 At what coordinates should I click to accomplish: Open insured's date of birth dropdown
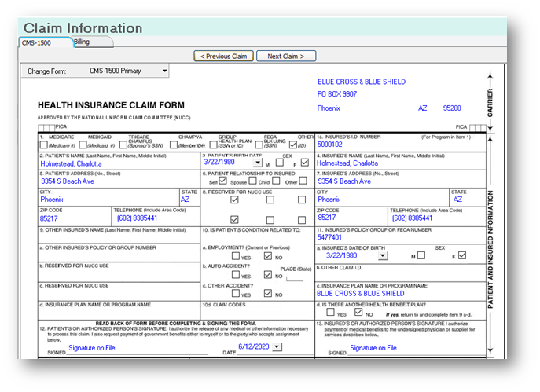383,256
